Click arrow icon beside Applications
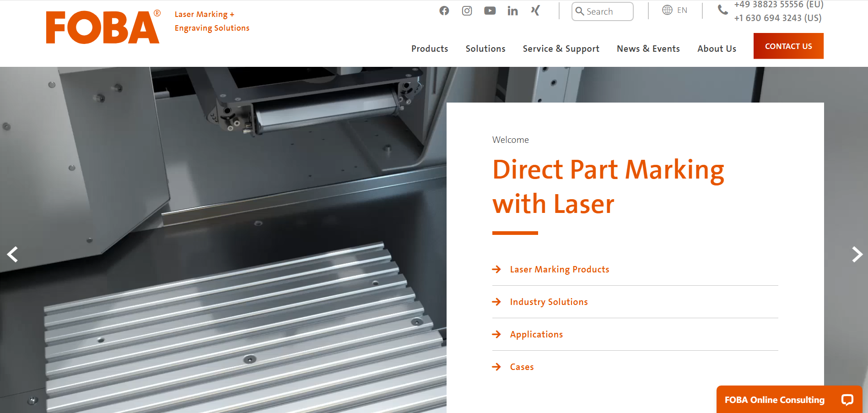The image size is (868, 413). click(x=496, y=334)
